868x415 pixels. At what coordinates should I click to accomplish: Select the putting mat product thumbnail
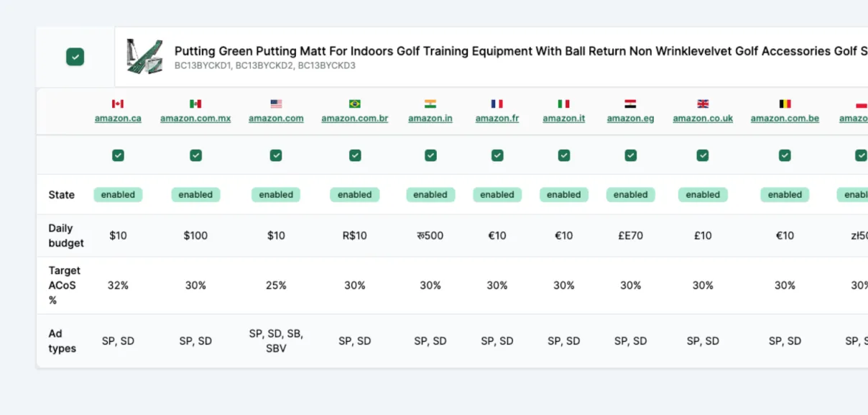pyautogui.click(x=145, y=56)
